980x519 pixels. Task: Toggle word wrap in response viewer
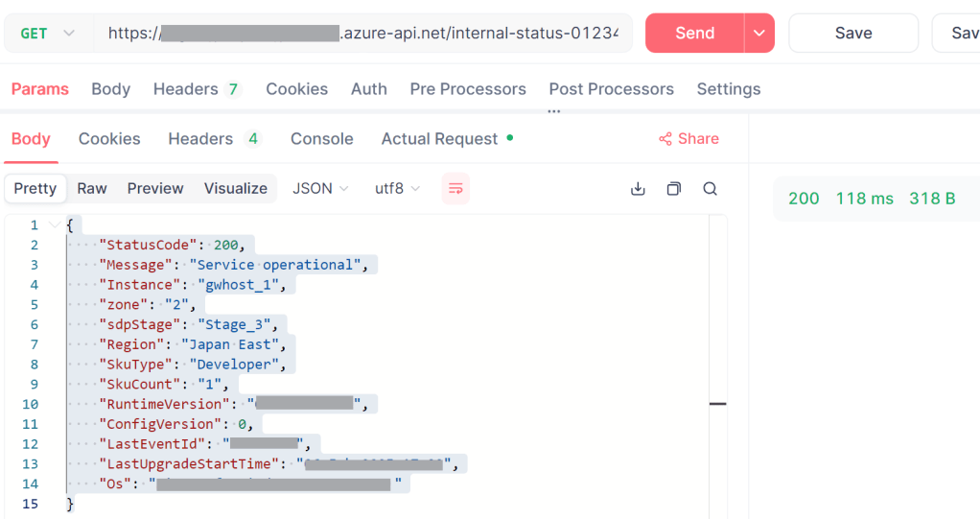click(x=455, y=189)
